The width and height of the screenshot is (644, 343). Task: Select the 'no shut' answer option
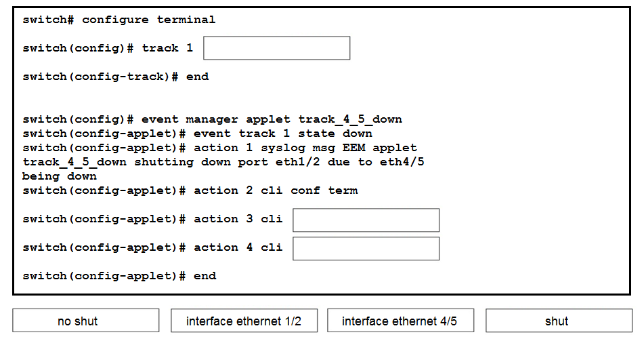[x=86, y=321]
